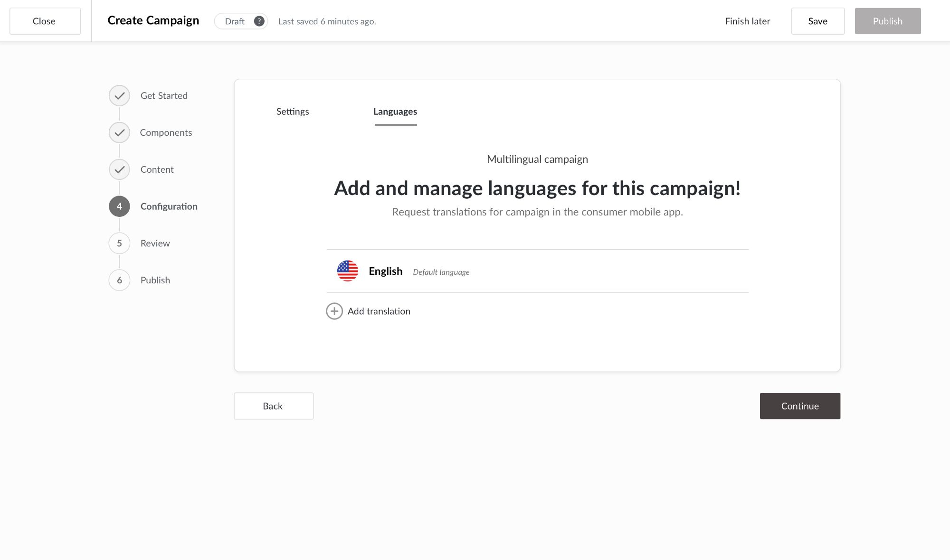This screenshot has height=560, width=950.
Task: Click the Content step checkmark icon
Action: (119, 169)
